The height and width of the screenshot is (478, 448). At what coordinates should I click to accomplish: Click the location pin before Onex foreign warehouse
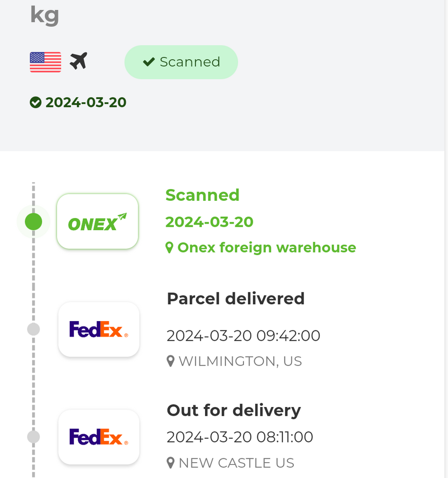click(170, 247)
